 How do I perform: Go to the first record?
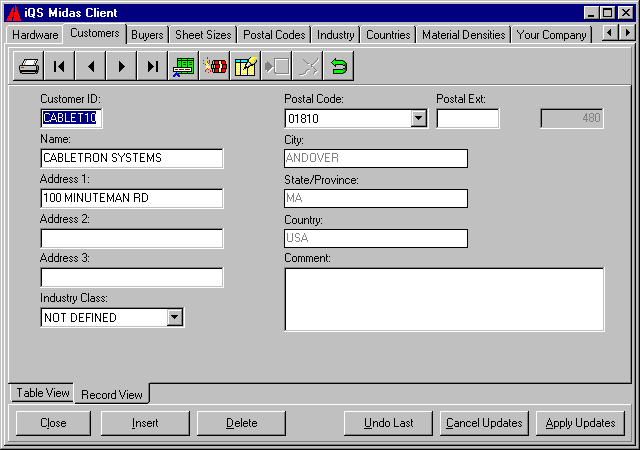[59, 66]
